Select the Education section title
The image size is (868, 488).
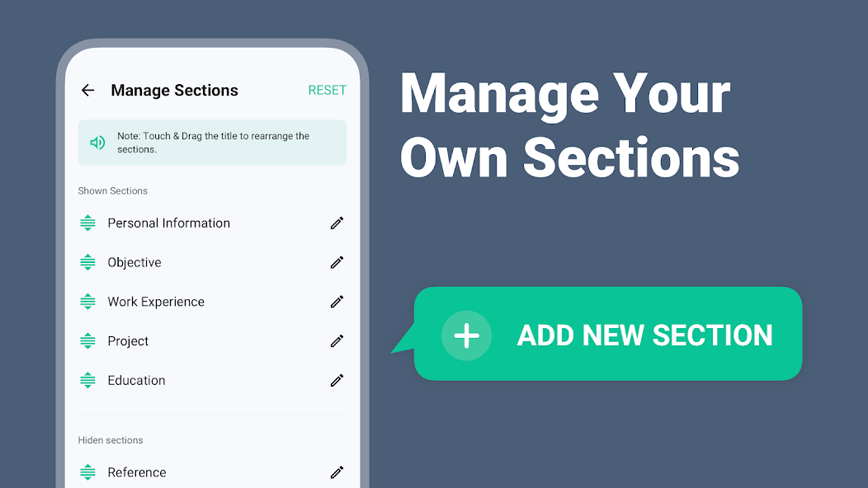136,380
